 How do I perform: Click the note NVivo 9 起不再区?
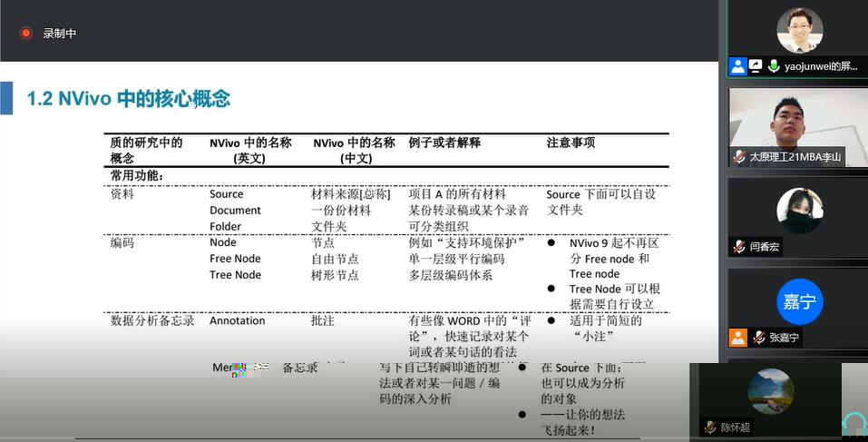[x=614, y=243]
